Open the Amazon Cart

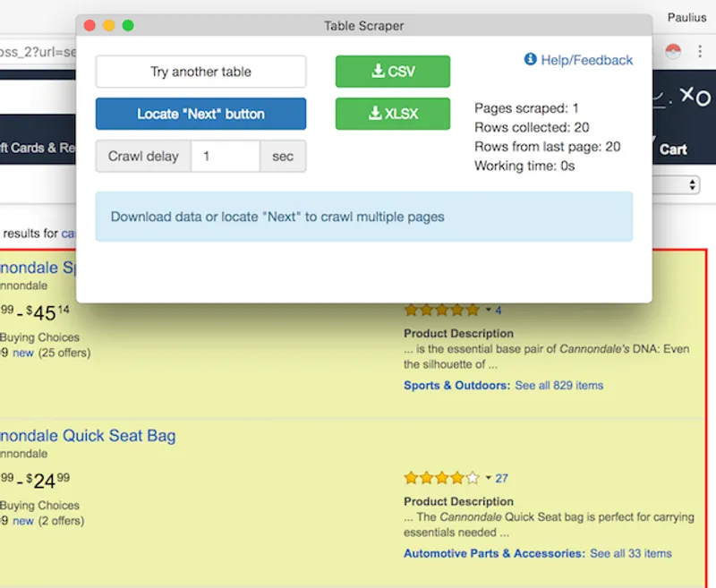[x=672, y=149]
